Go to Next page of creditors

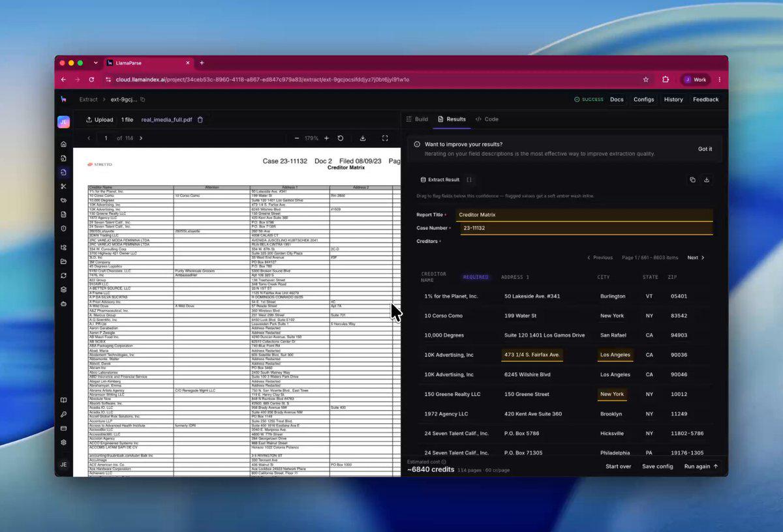tap(696, 258)
